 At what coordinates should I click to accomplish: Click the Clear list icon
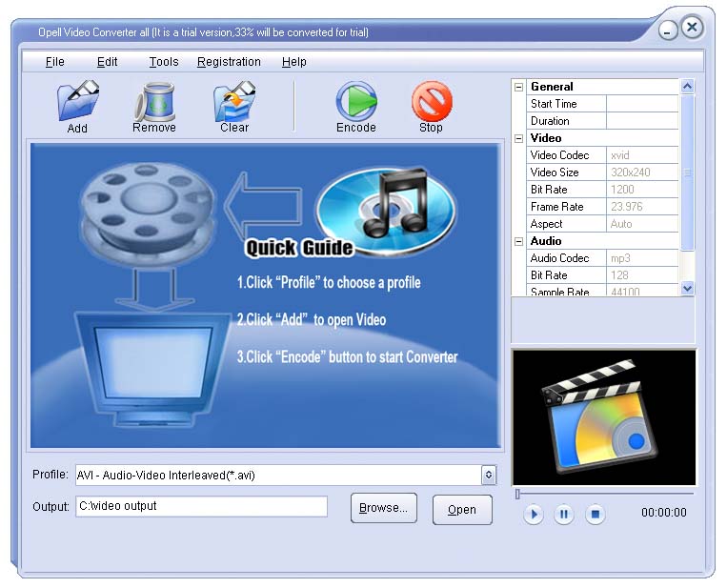(233, 104)
